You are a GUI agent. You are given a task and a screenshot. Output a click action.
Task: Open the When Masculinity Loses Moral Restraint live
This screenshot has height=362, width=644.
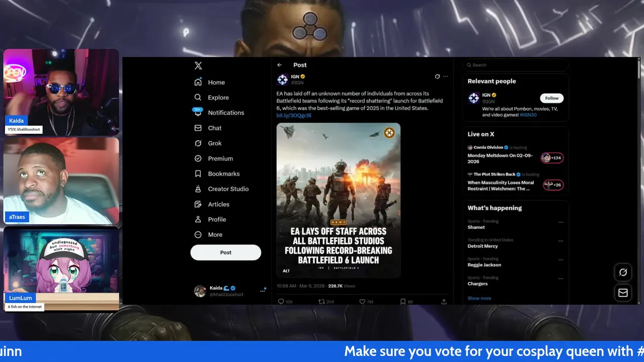501,186
